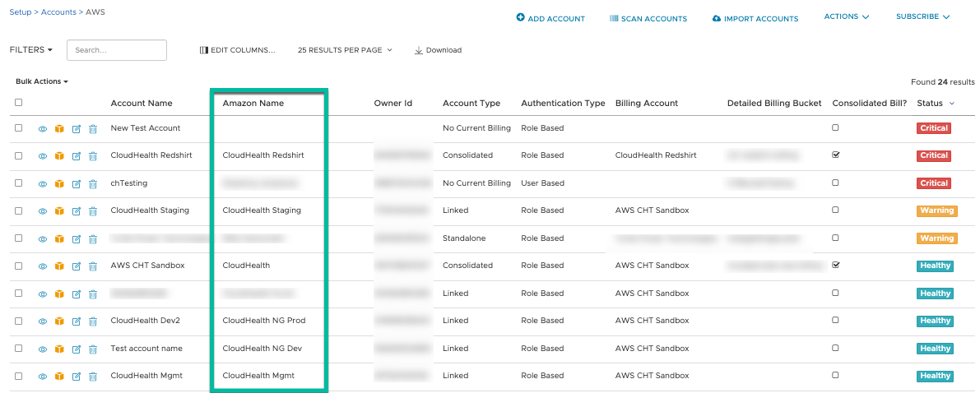Download the accounts list
The height and width of the screenshot is (393, 980).
pyautogui.click(x=438, y=50)
